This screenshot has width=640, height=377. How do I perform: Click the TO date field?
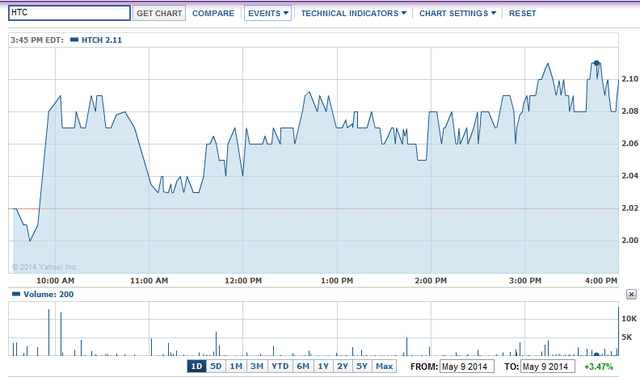pos(547,366)
